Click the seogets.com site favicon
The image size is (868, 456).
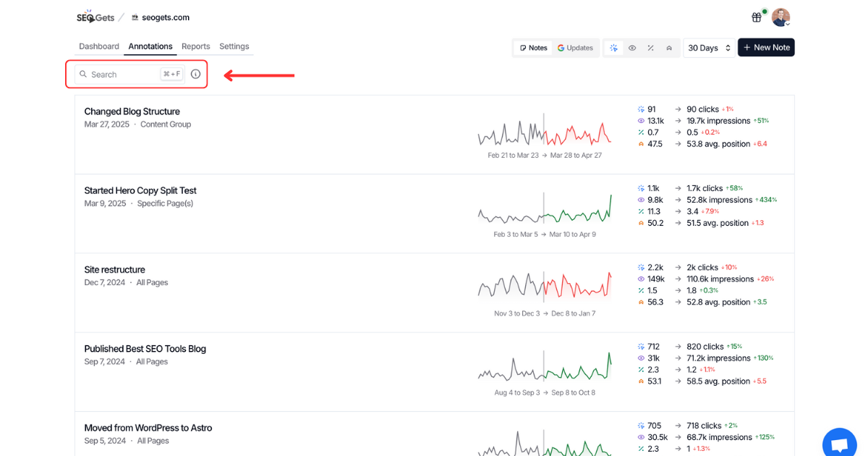point(135,17)
